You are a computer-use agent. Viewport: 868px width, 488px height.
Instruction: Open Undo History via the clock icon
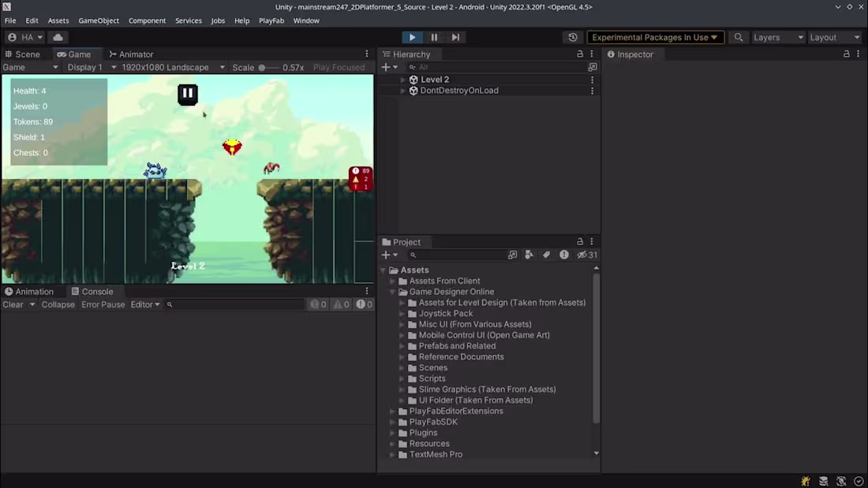[x=572, y=37]
